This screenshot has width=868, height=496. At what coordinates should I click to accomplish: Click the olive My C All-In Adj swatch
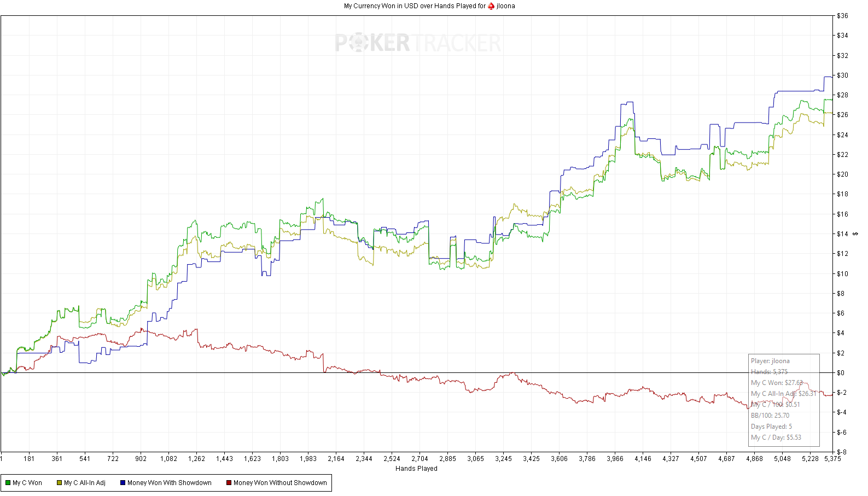[x=59, y=483]
